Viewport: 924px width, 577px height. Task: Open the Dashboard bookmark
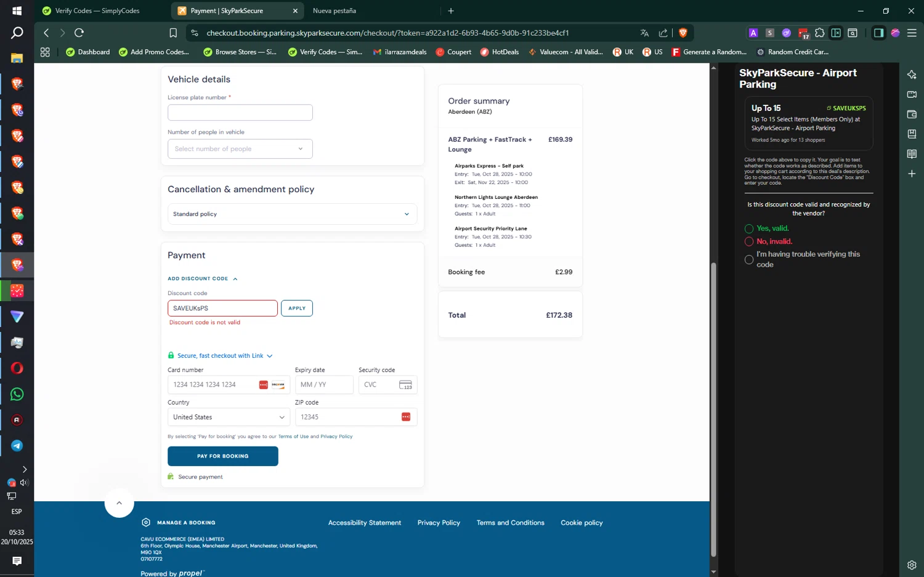coord(87,52)
